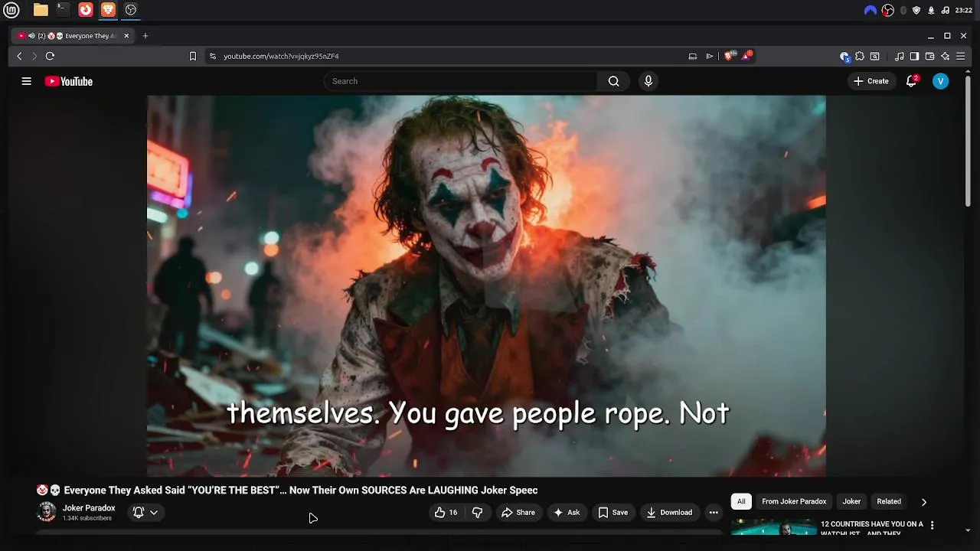Click the address bar URL
Viewport: 980px width, 551px height.
coord(281,56)
